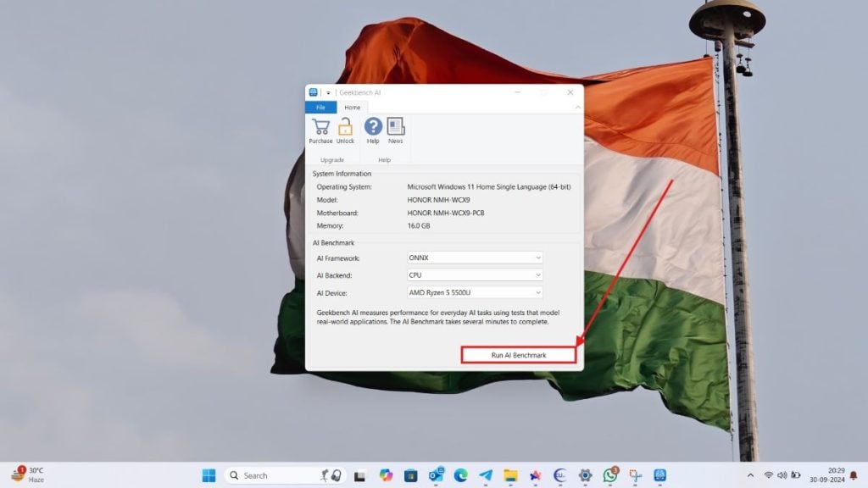Click the volume speaker tray icon

pyautogui.click(x=782, y=475)
